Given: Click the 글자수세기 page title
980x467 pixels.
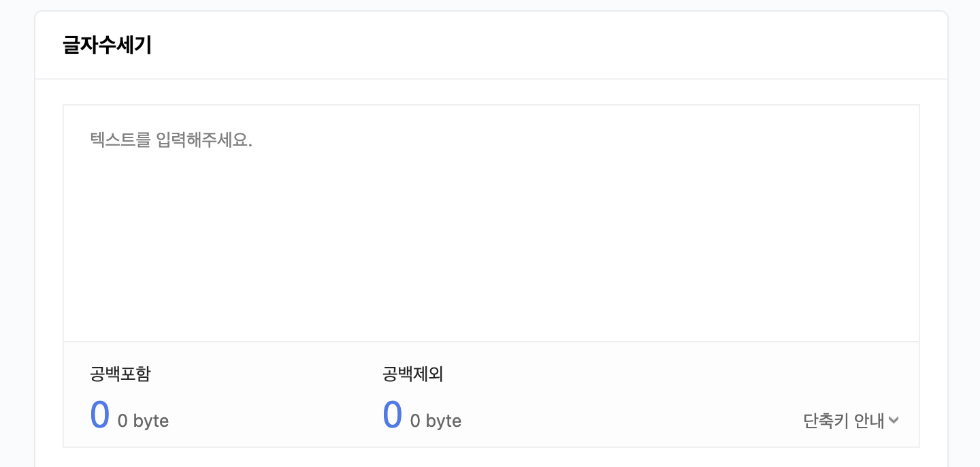Looking at the screenshot, I should [107, 45].
